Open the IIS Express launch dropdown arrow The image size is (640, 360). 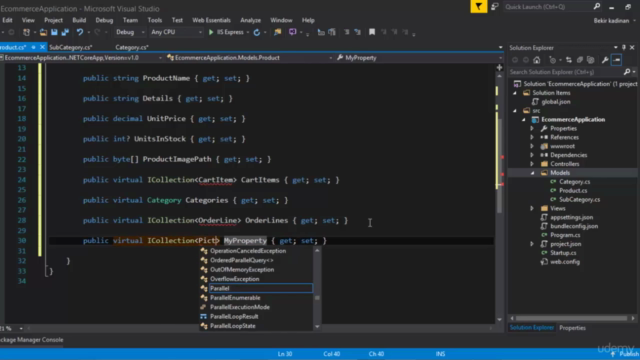[x=248, y=32]
